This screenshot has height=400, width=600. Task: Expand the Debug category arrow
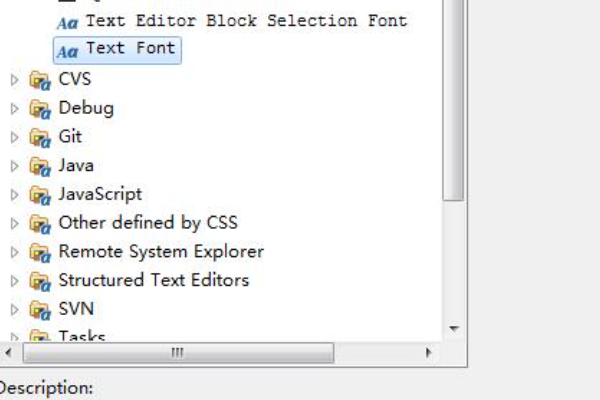15,108
